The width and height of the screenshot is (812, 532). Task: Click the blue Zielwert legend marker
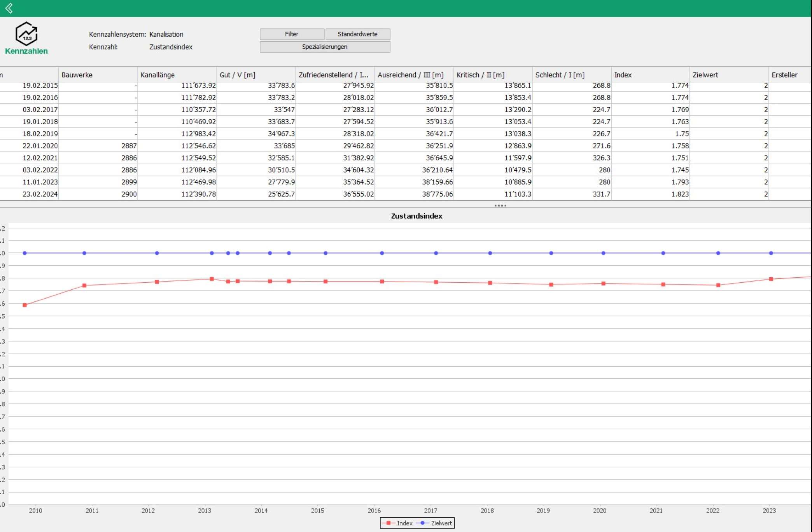pos(422,523)
